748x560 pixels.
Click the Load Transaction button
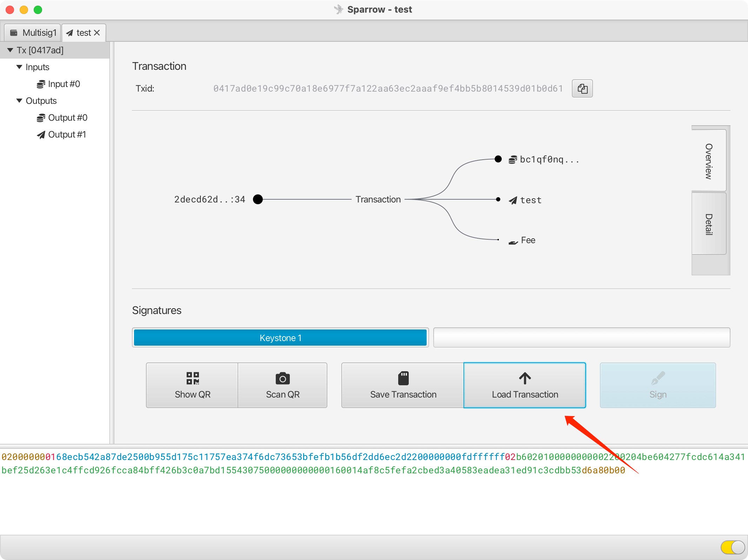click(x=525, y=385)
